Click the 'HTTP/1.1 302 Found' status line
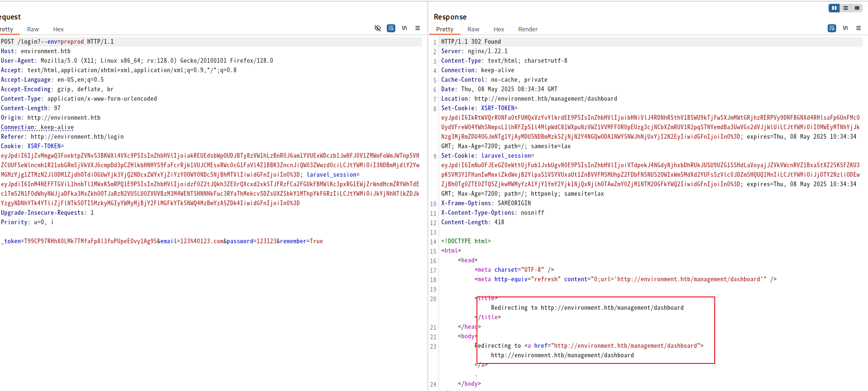This screenshot has width=868, height=391. click(x=471, y=42)
